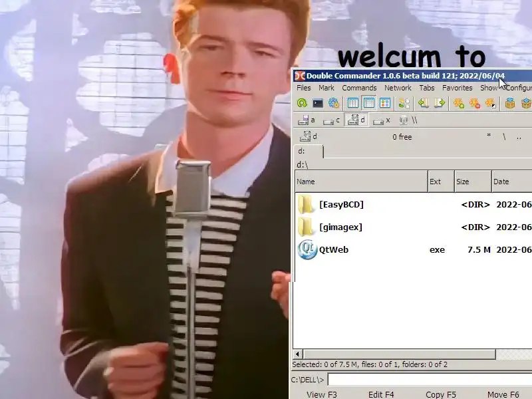Click the go Forward arrow icon
Image resolution: width=532 pixels, height=399 pixels.
click(x=440, y=103)
